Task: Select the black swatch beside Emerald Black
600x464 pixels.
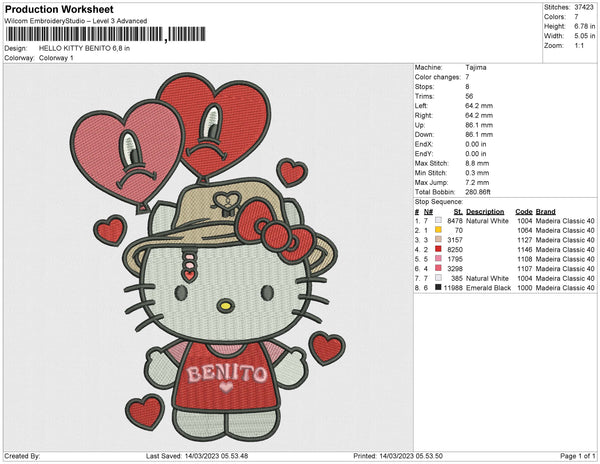Action: click(438, 287)
